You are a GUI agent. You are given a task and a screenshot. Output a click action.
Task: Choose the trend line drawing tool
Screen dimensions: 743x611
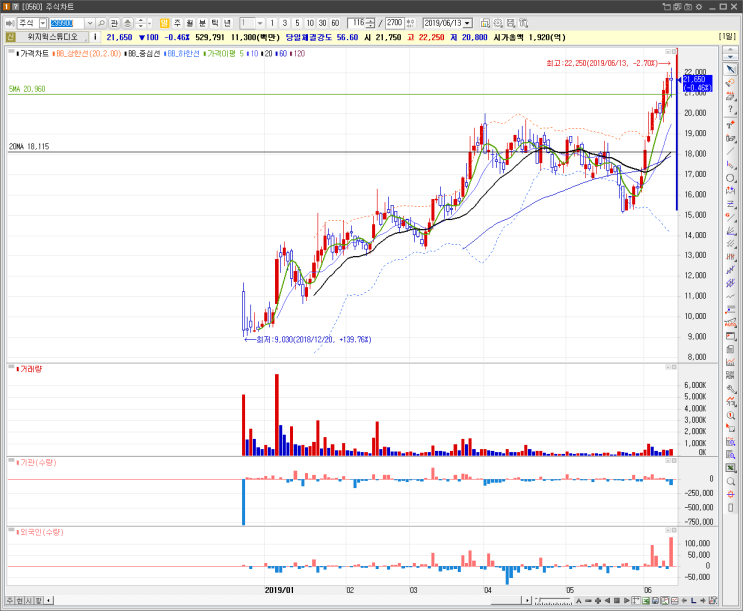point(730,152)
